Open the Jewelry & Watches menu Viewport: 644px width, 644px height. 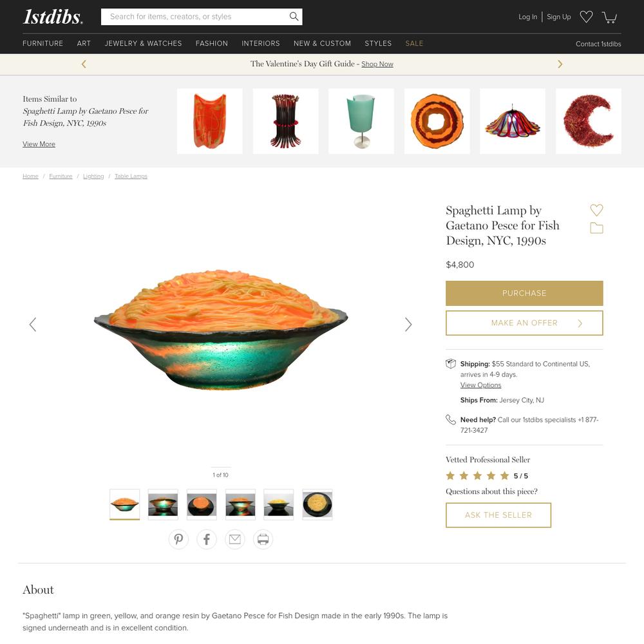point(143,43)
